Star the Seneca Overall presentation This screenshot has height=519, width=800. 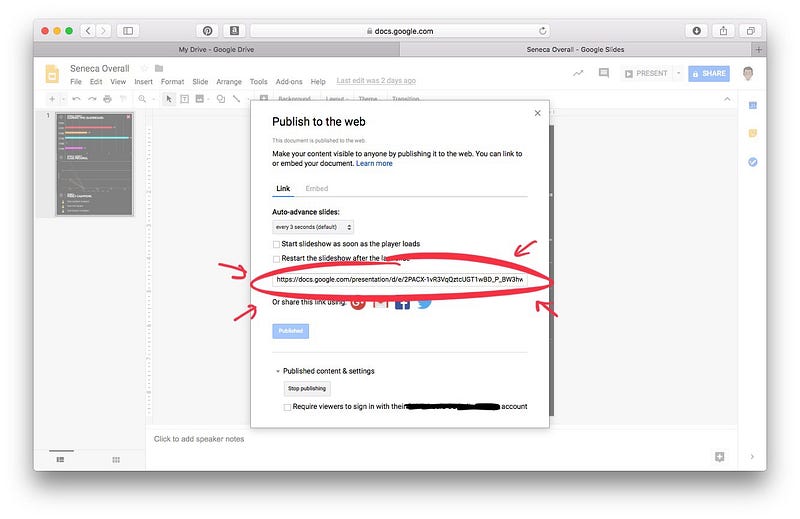[x=144, y=68]
